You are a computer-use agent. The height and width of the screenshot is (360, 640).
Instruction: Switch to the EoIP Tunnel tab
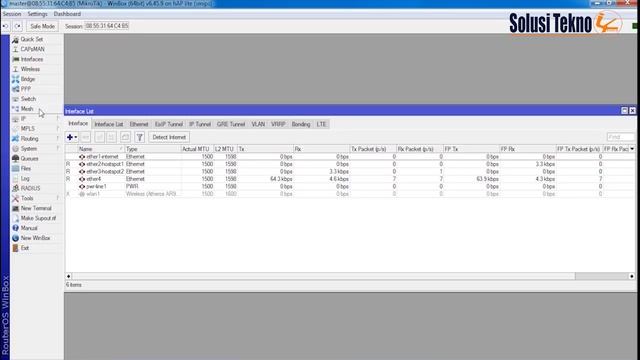pyautogui.click(x=169, y=124)
